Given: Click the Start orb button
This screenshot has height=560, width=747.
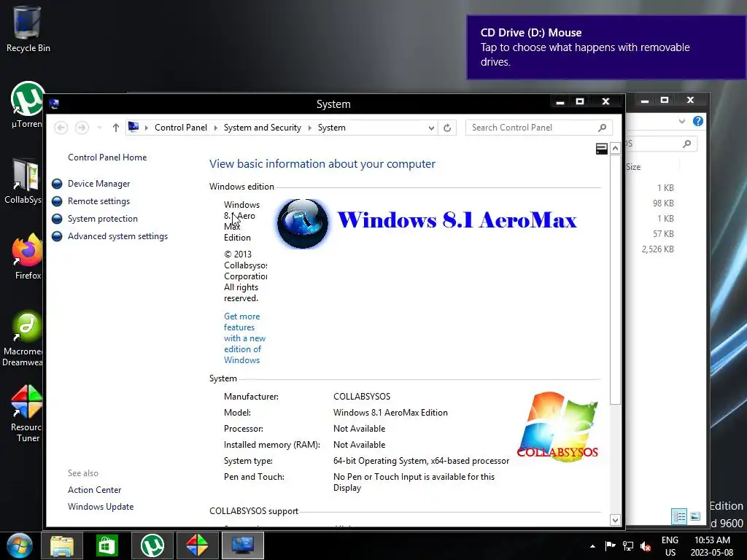Looking at the screenshot, I should point(20,545).
